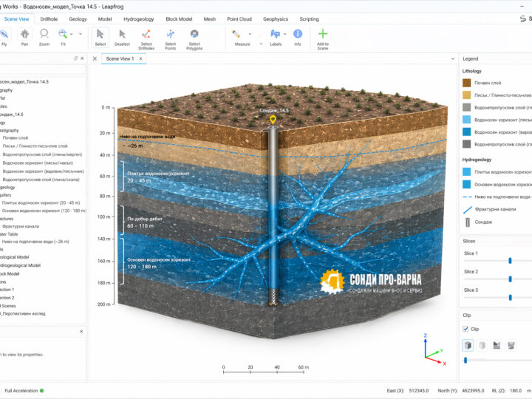Open the Mesh ribbon tab
532x399 pixels.
point(210,19)
